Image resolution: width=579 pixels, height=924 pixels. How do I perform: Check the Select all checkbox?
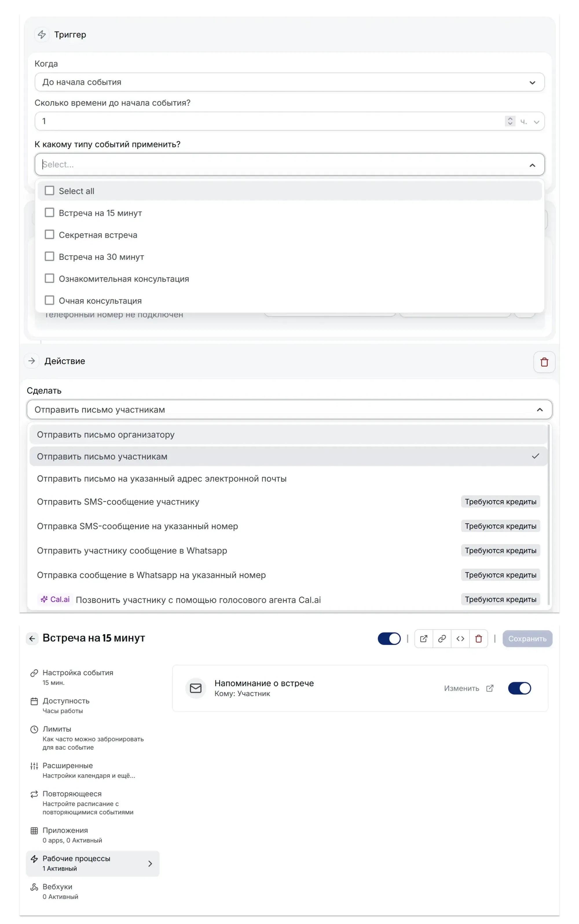[x=50, y=191]
